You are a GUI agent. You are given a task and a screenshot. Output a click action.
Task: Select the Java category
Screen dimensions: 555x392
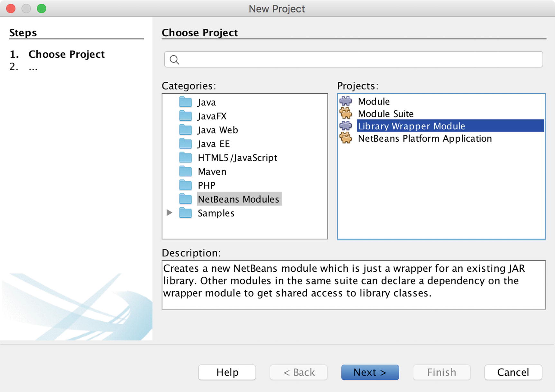207,102
